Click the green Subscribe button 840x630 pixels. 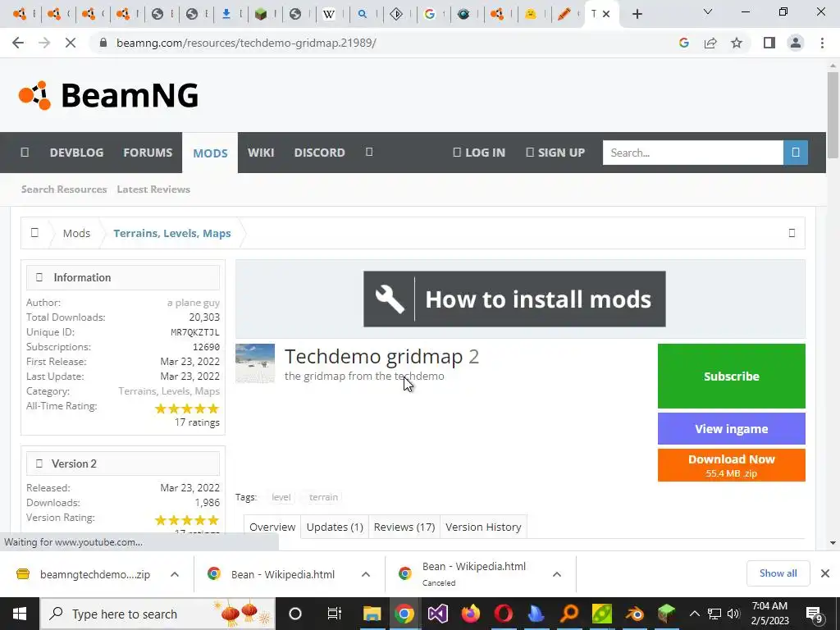(x=731, y=376)
